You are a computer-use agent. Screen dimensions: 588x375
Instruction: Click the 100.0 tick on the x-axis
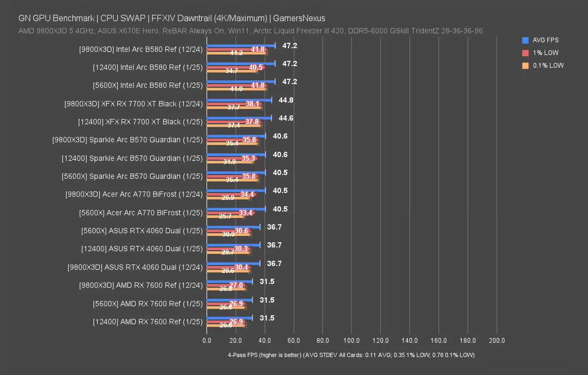tap(351, 340)
